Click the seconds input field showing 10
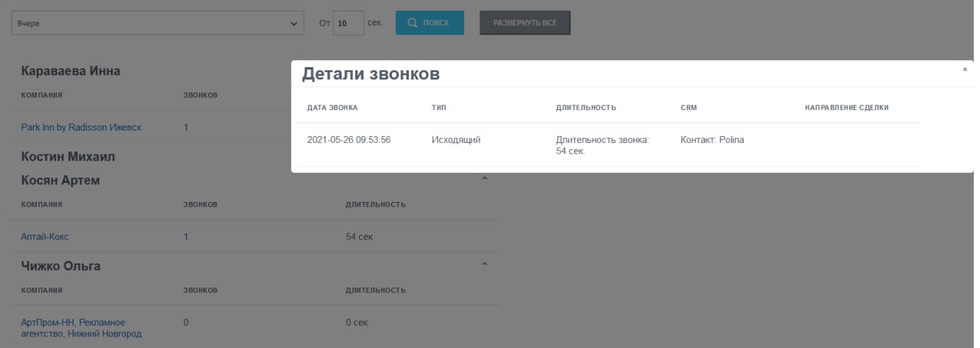980x348 pixels. coord(348,23)
